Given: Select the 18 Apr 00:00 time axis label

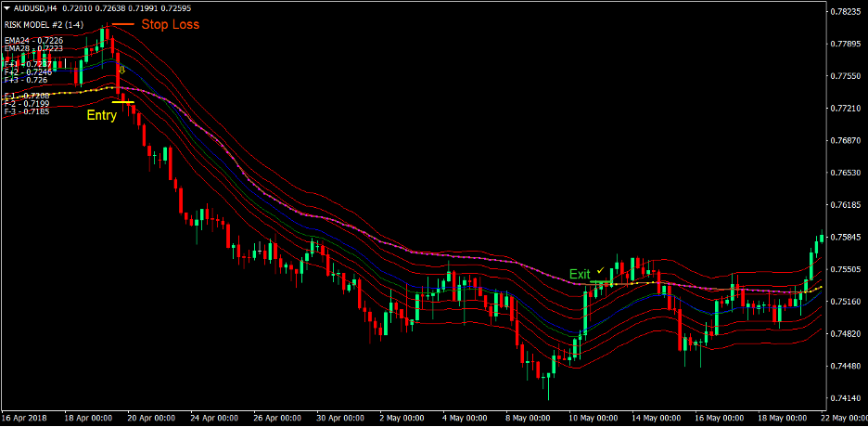Looking at the screenshot, I should (x=88, y=417).
